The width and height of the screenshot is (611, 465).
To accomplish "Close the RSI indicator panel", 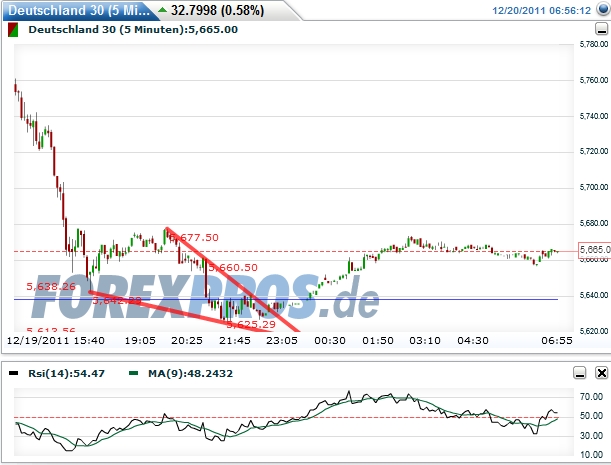I will (x=601, y=373).
